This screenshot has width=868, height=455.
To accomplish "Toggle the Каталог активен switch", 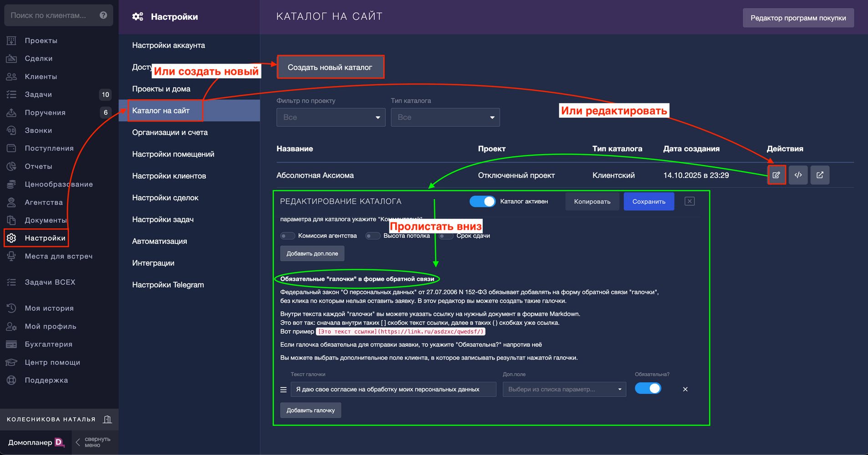I will 482,202.
